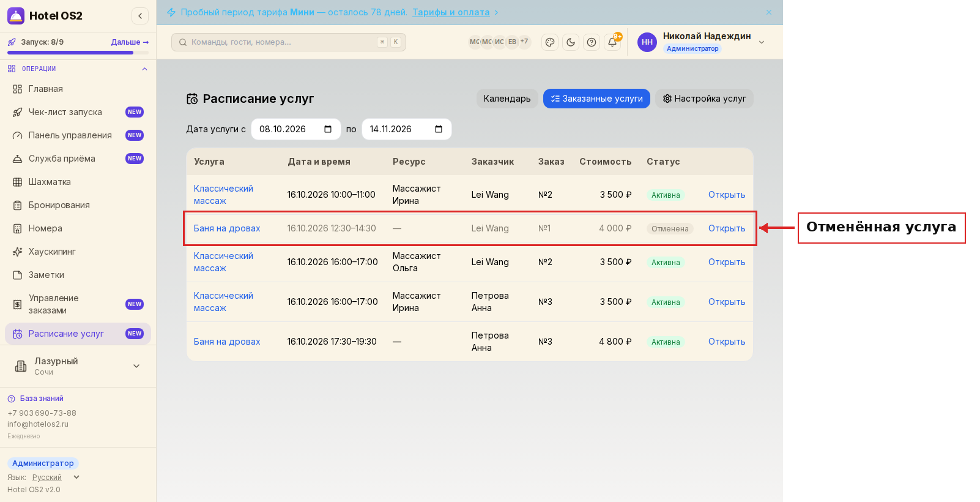
Task: Click Открыть for the 17:30–19:30 Баня row
Action: coord(727,342)
